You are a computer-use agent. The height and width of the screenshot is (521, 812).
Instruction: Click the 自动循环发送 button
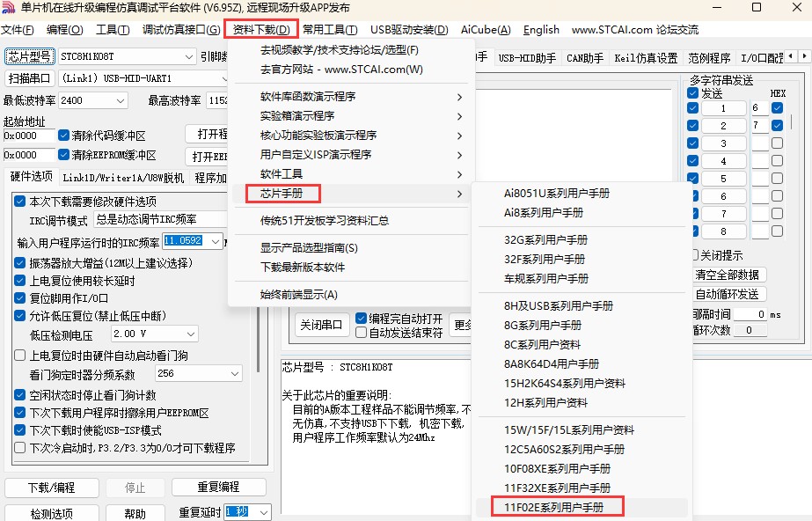tap(728, 295)
